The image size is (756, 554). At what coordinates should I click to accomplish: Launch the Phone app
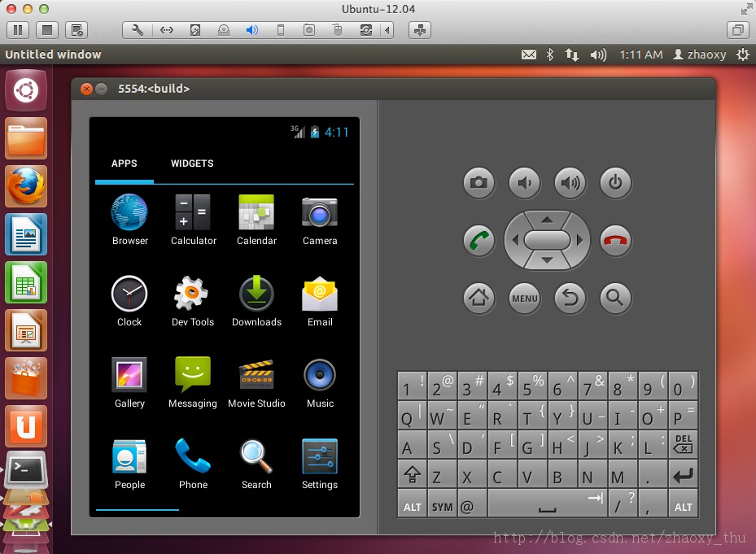[193, 464]
